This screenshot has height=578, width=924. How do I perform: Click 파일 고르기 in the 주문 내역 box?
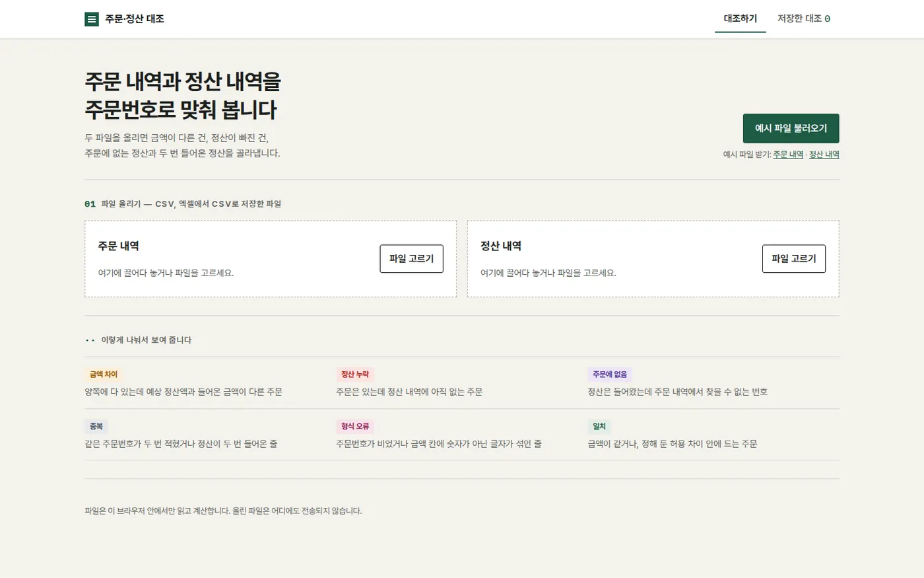411,259
